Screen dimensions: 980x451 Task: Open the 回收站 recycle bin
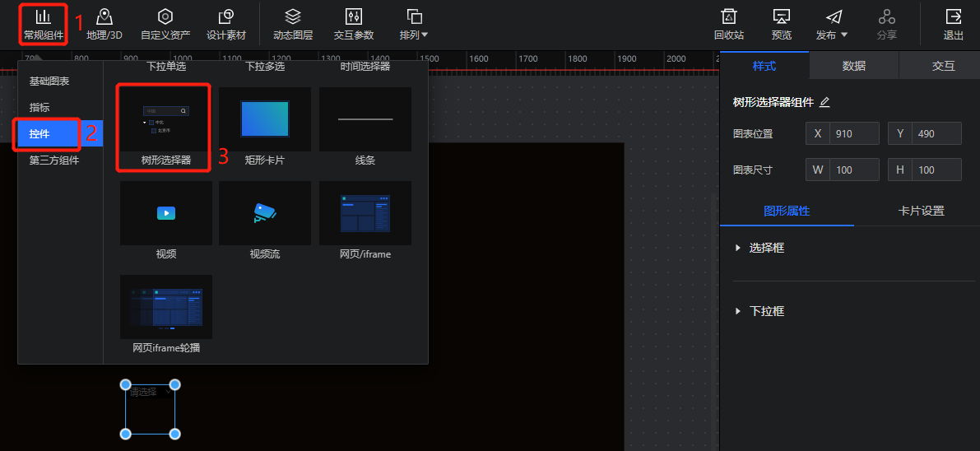(x=728, y=25)
